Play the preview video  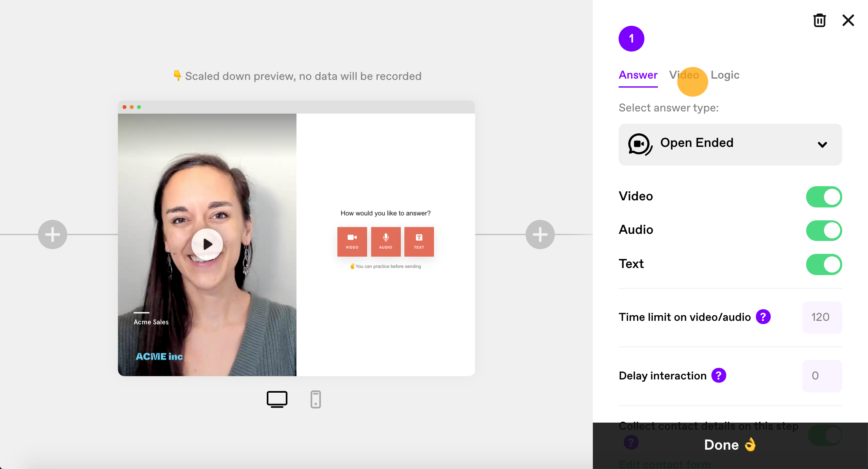pyautogui.click(x=207, y=244)
